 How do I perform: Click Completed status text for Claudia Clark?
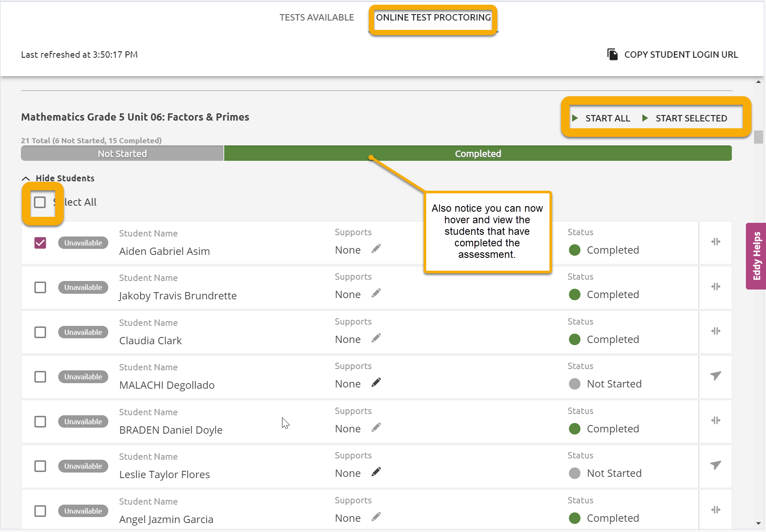tap(613, 340)
